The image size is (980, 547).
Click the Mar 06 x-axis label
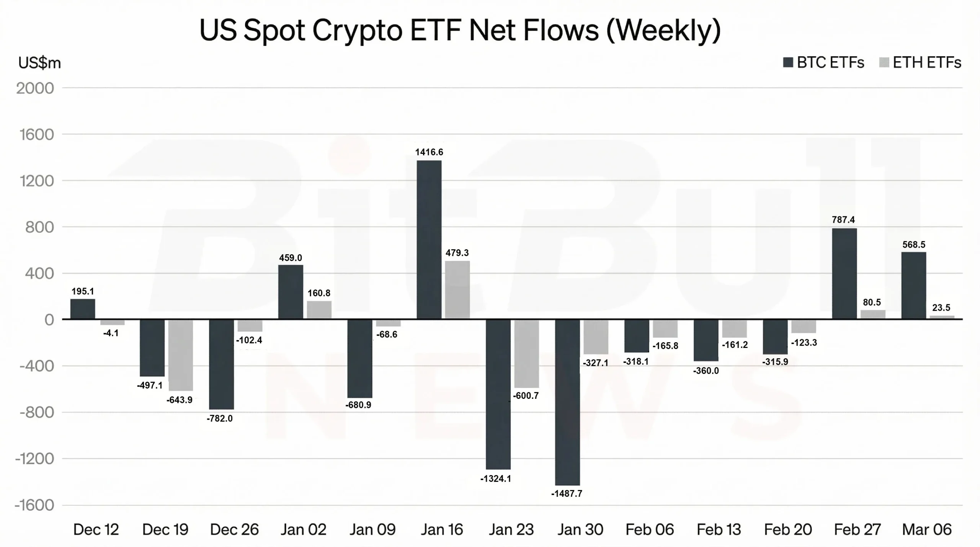pyautogui.click(x=926, y=529)
